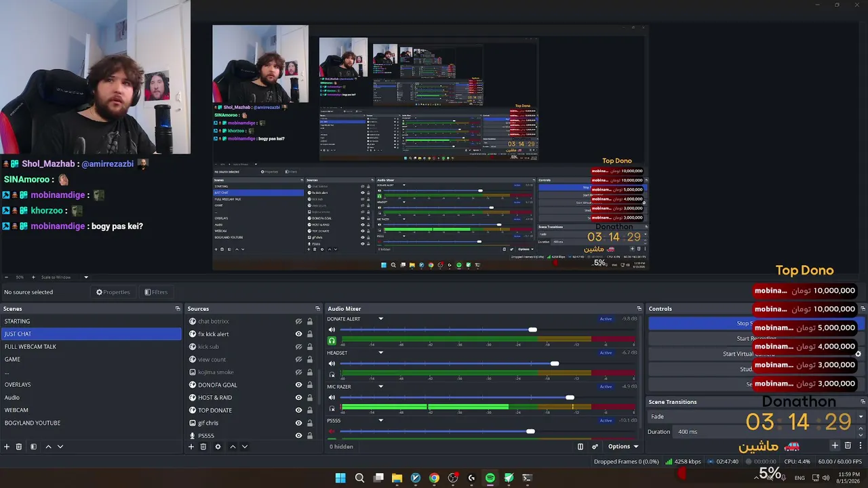This screenshot has width=868, height=488.
Task: Hide the TOP DONATE source
Action: tap(298, 410)
